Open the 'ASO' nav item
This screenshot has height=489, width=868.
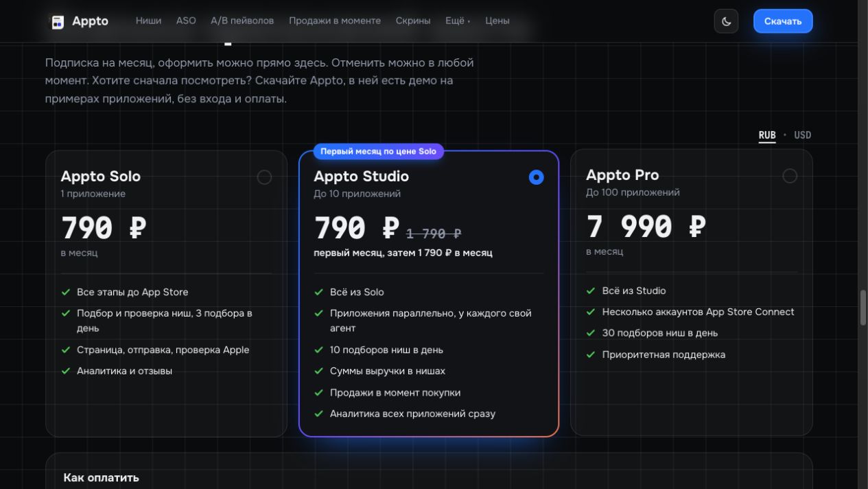[x=186, y=21]
